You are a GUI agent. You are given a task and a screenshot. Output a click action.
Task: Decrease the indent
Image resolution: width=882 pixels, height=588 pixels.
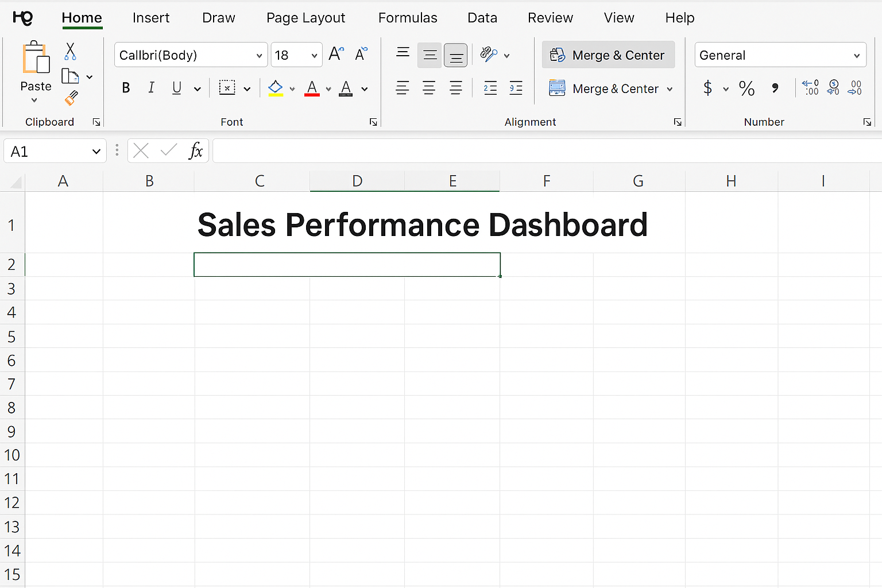click(490, 88)
